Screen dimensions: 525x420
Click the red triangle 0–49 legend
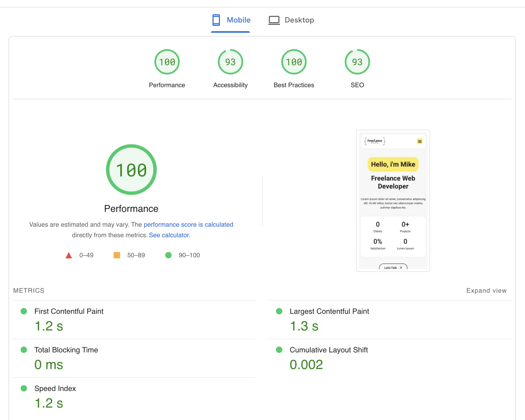(69, 255)
